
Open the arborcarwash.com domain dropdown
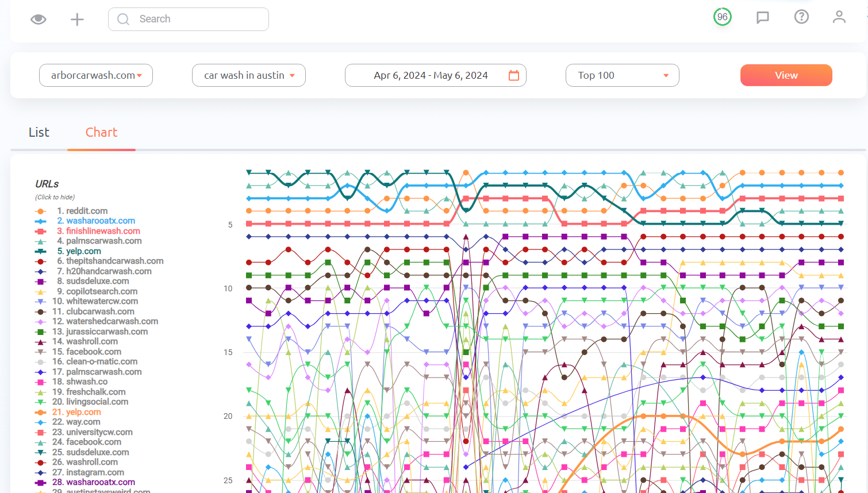(x=96, y=75)
